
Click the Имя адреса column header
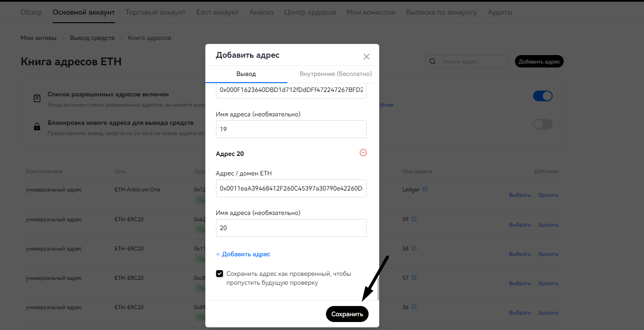pos(417,171)
